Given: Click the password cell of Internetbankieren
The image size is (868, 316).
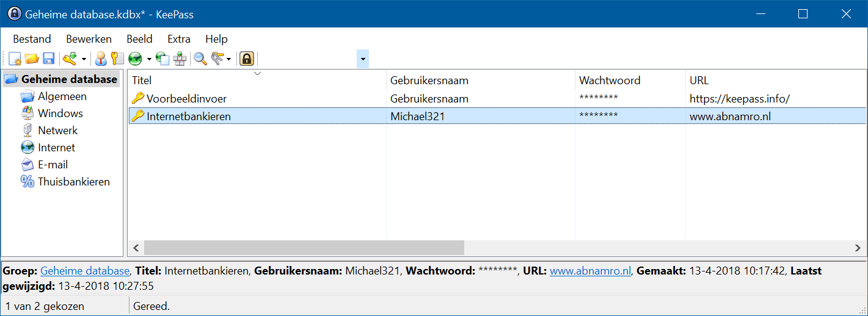Looking at the screenshot, I should 599,116.
